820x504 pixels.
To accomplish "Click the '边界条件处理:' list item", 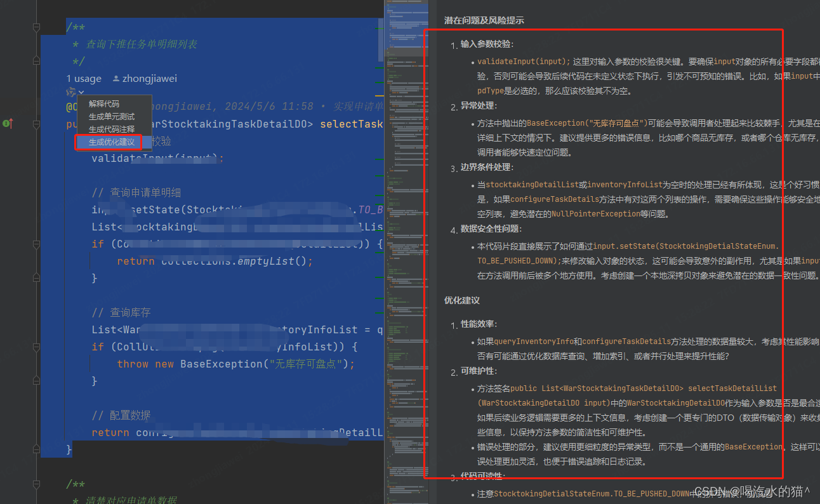I will [488, 168].
